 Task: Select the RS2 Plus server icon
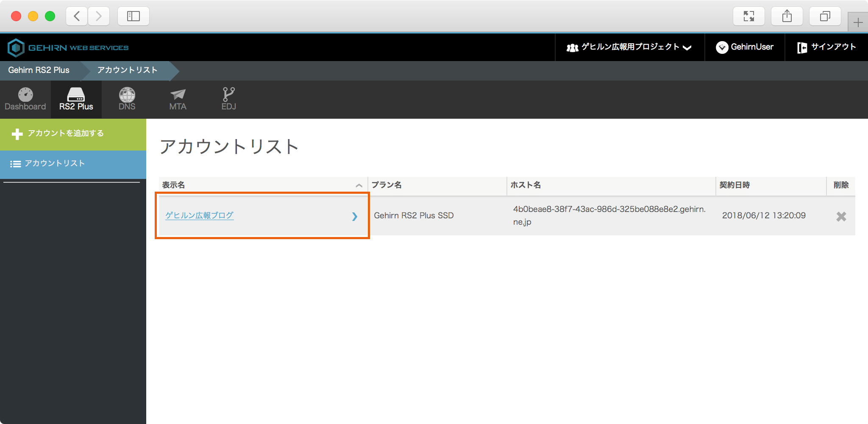tap(76, 95)
